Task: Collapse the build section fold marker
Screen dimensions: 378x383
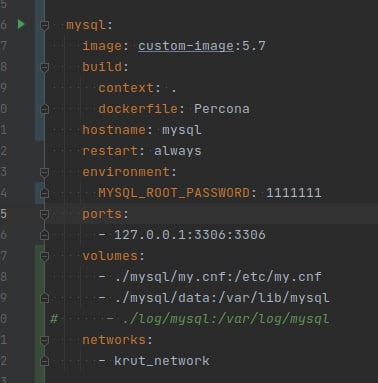Action: (44, 67)
